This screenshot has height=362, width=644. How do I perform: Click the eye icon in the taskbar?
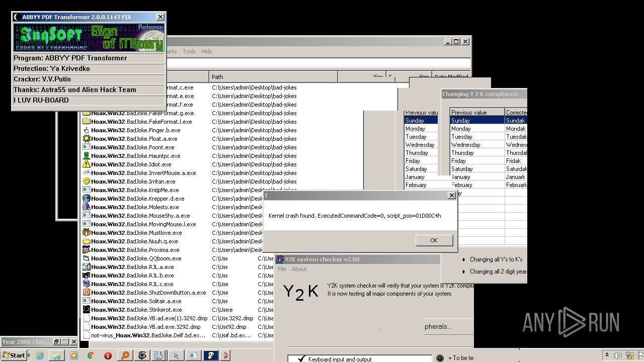(142, 355)
